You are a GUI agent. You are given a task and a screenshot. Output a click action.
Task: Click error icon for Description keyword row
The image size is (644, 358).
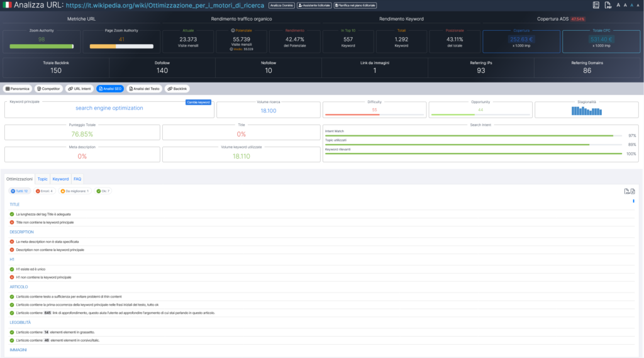coord(12,250)
